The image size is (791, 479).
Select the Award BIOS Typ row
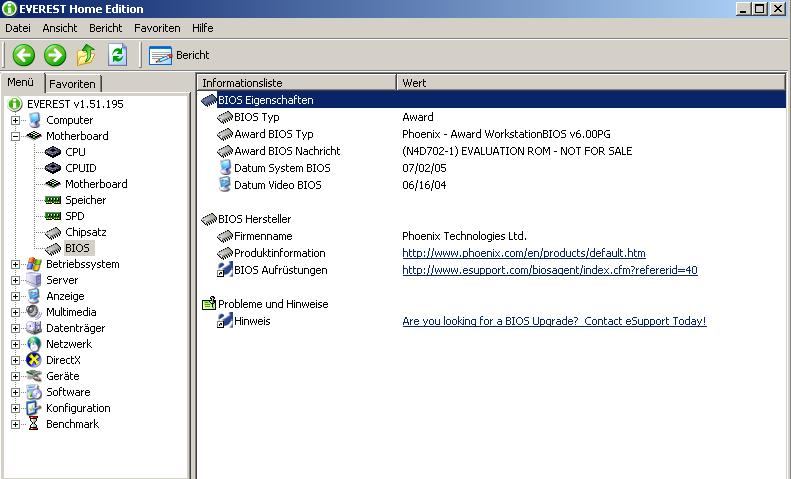[492, 134]
